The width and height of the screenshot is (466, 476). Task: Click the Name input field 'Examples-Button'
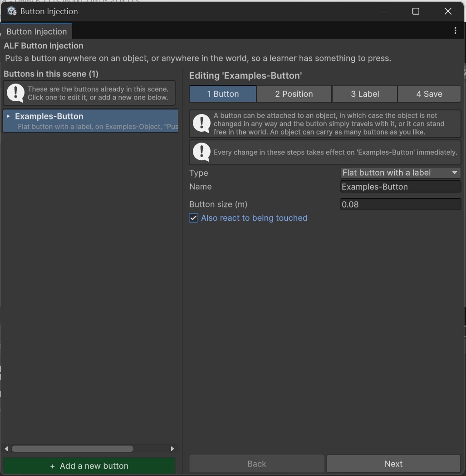pyautogui.click(x=400, y=187)
